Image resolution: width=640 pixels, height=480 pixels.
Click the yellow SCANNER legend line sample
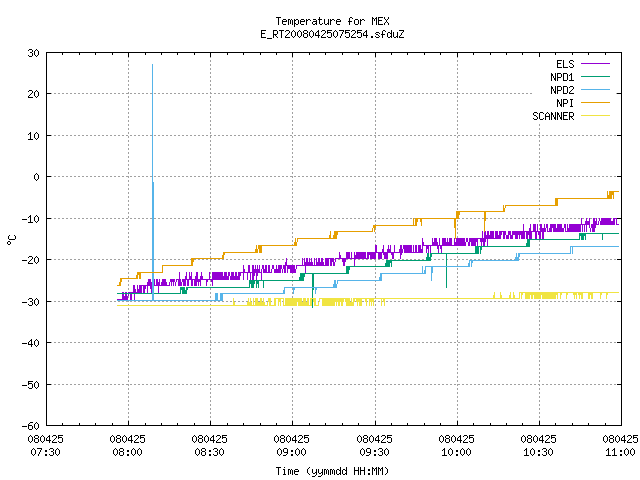pyautogui.click(x=595, y=116)
